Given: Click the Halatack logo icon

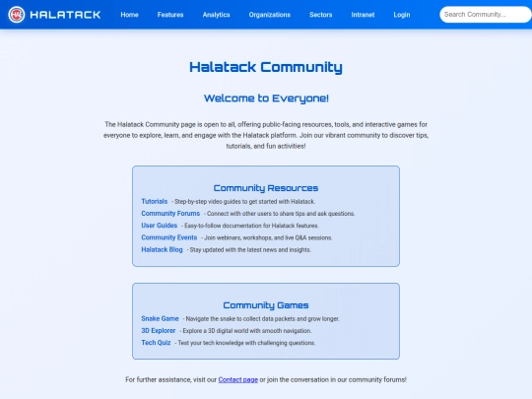Looking at the screenshot, I should (17, 15).
